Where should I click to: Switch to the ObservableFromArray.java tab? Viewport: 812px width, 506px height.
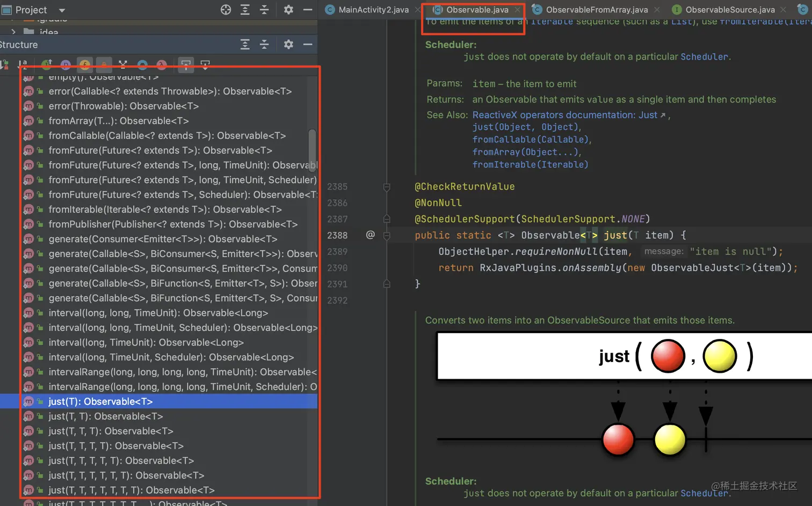tap(597, 10)
